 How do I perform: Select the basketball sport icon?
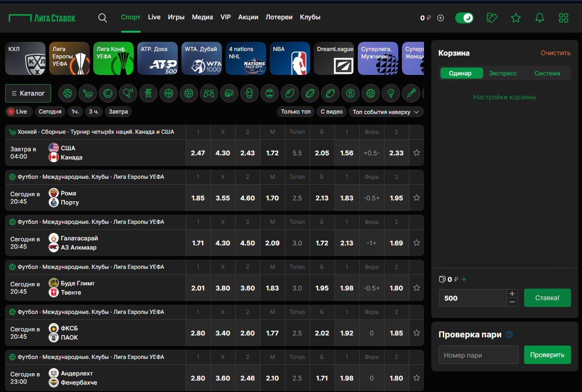(169, 93)
